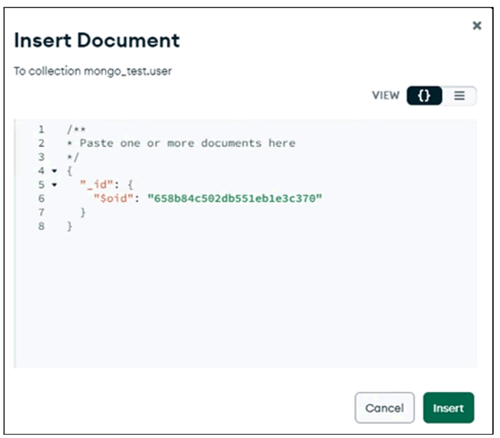Click the VIEW label
This screenshot has height=438, width=500.
click(386, 96)
